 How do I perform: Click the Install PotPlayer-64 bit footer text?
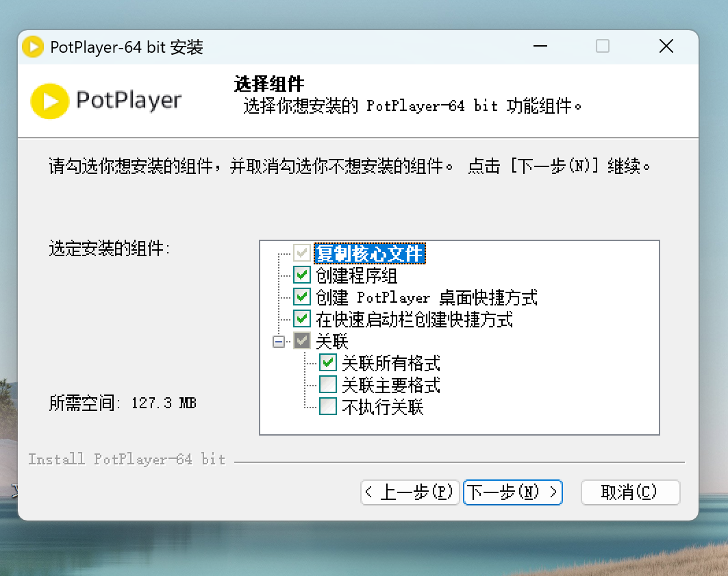coord(127,459)
